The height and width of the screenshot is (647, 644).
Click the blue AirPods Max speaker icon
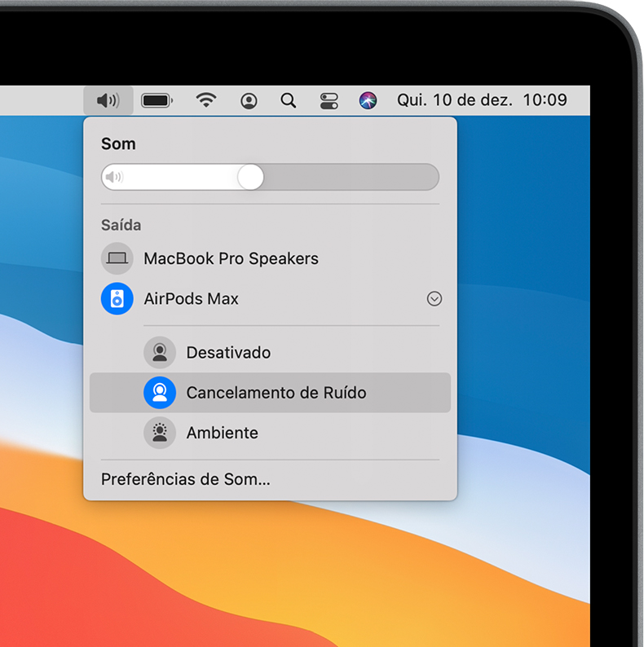[117, 299]
